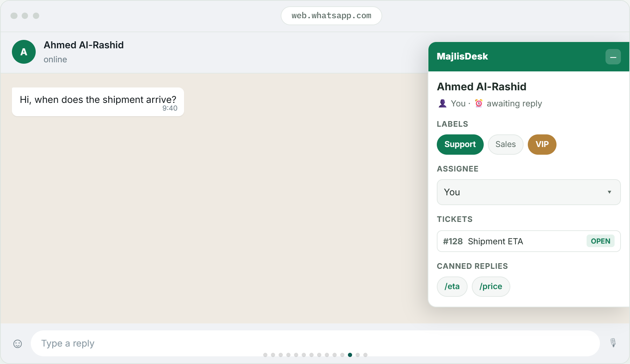Screen dimensions: 630x364
Task: Toggle the VIP label
Action: click(542, 145)
